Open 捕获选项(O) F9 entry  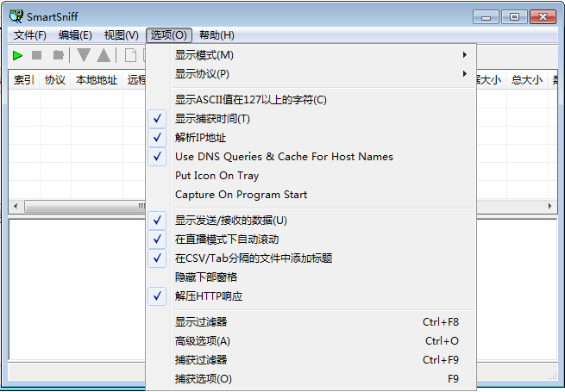(311, 379)
